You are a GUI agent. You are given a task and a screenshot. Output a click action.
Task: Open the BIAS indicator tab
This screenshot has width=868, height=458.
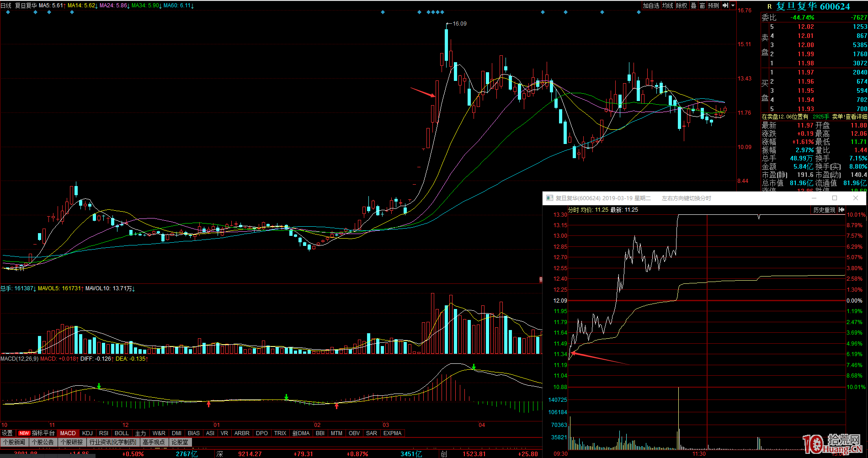tap(194, 433)
